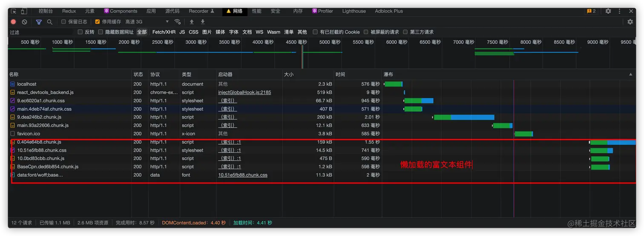Toggle the 反转 invert checkbox
This screenshot has height=236, width=644.
80,32
